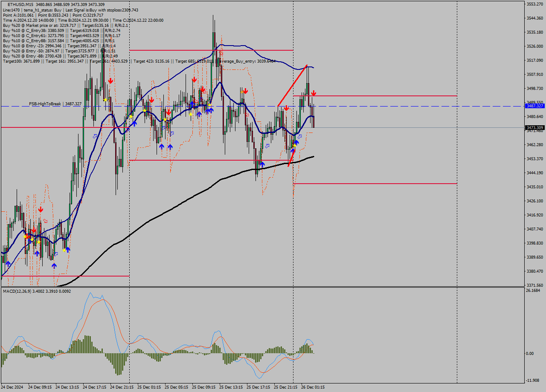Click the 3526.000 price scale value
Screen dimensions: 546x392
535,46
